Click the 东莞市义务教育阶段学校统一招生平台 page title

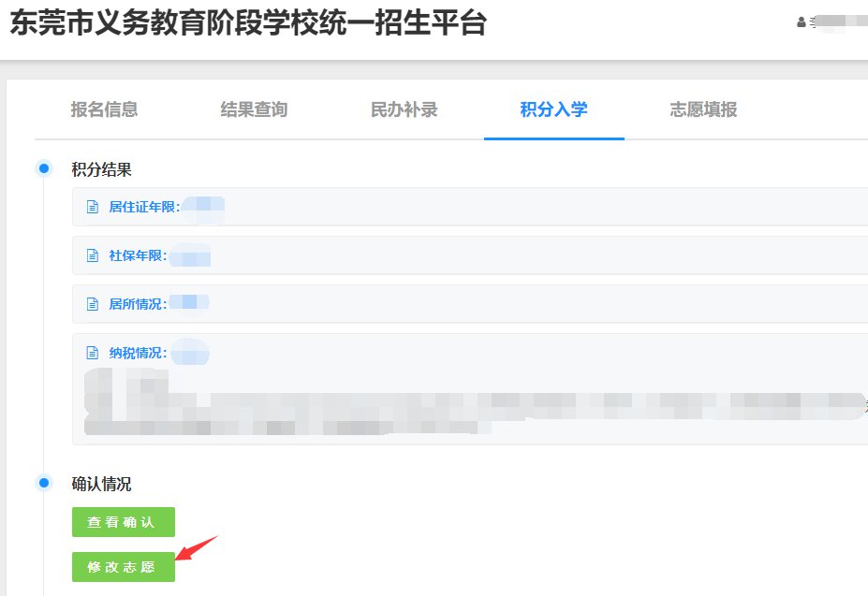[247, 23]
